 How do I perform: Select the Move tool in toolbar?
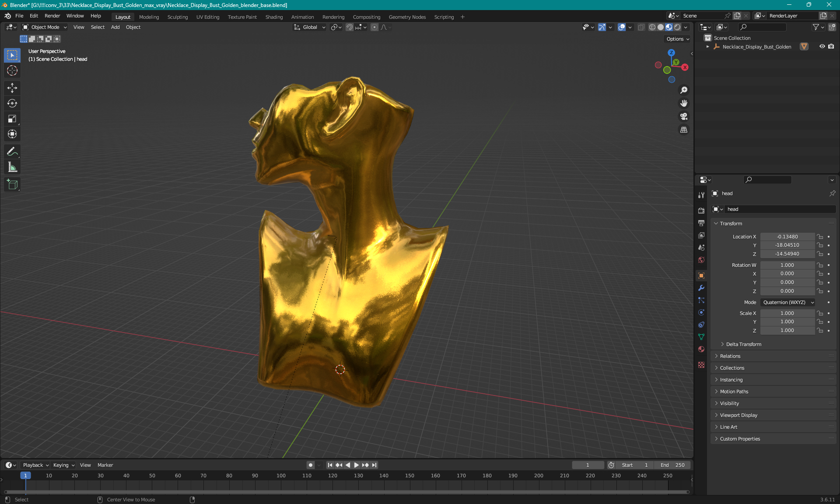tap(12, 88)
